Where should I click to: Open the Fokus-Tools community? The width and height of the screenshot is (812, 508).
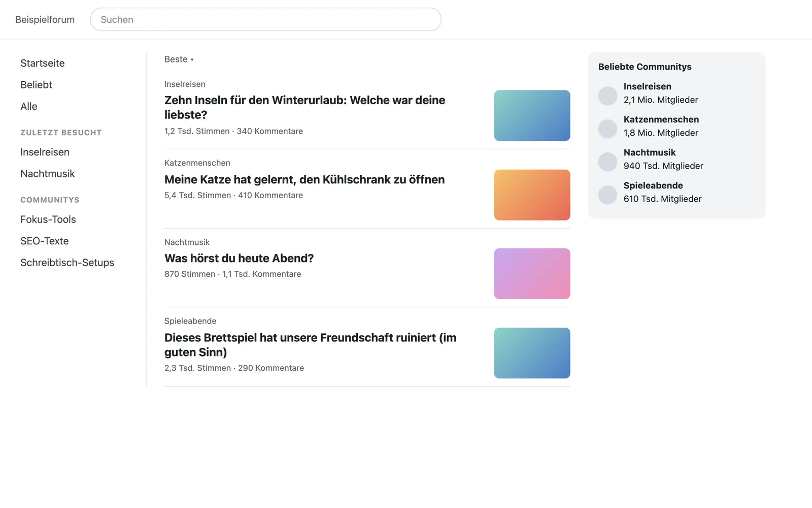[x=48, y=219]
